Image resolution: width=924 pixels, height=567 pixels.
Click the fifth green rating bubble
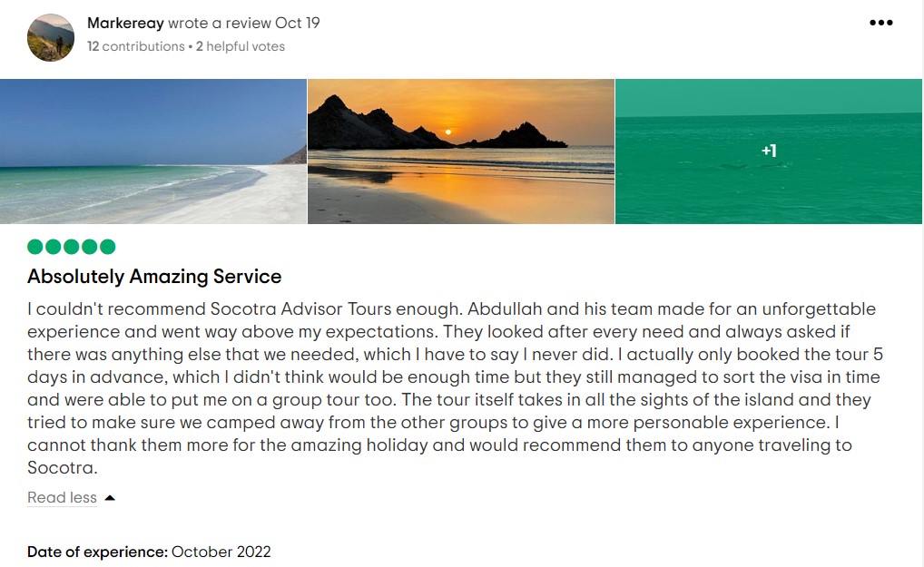point(107,247)
